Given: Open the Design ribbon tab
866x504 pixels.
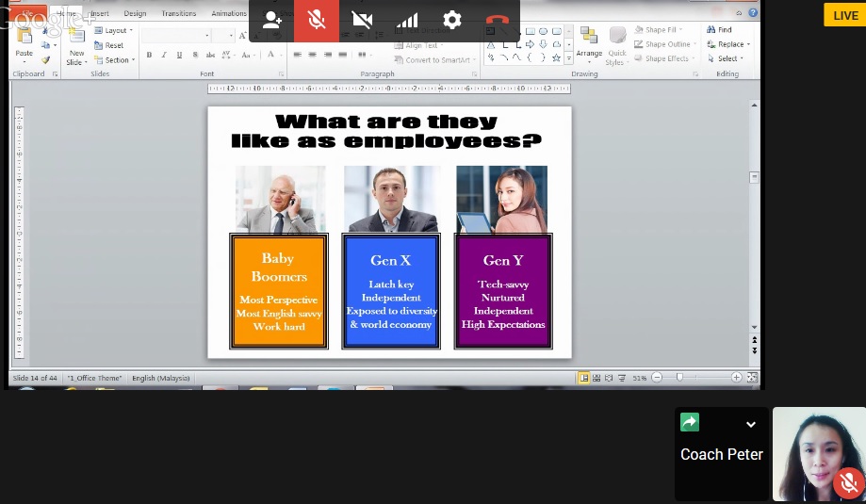Looking at the screenshot, I should point(135,13).
